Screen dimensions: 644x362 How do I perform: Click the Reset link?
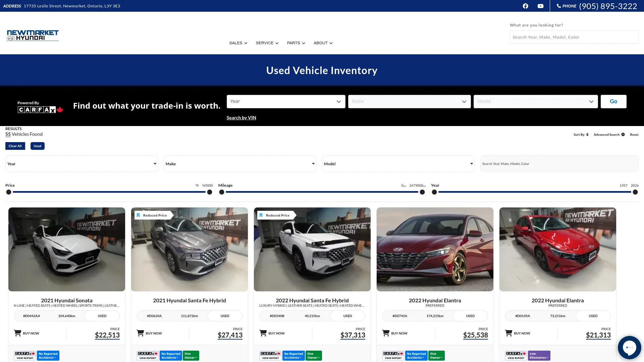coord(634,135)
